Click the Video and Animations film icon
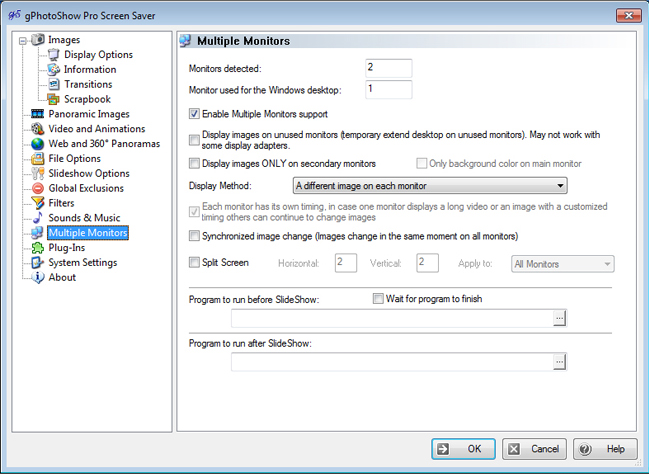This screenshot has height=474, width=649. point(38,129)
